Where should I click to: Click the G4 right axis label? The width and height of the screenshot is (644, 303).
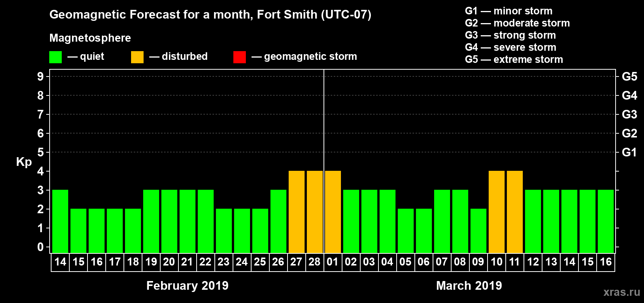tap(630, 95)
